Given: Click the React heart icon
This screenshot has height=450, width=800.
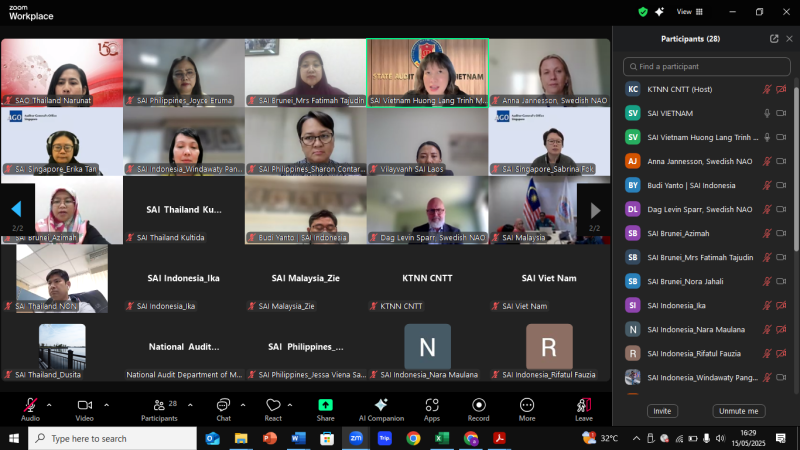Looking at the screenshot, I should click(x=273, y=405).
